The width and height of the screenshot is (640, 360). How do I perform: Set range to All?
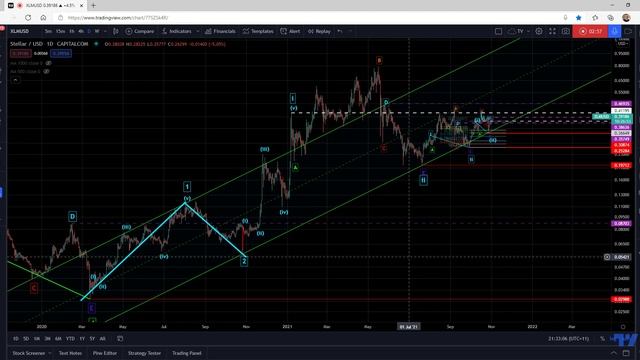[102, 338]
